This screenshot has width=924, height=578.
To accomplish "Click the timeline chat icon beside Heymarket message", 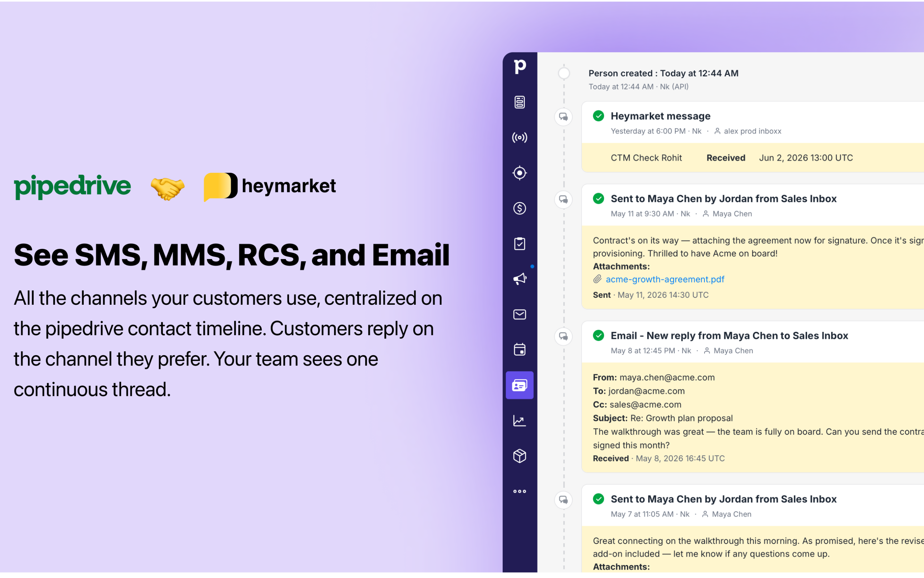I will click(x=563, y=117).
